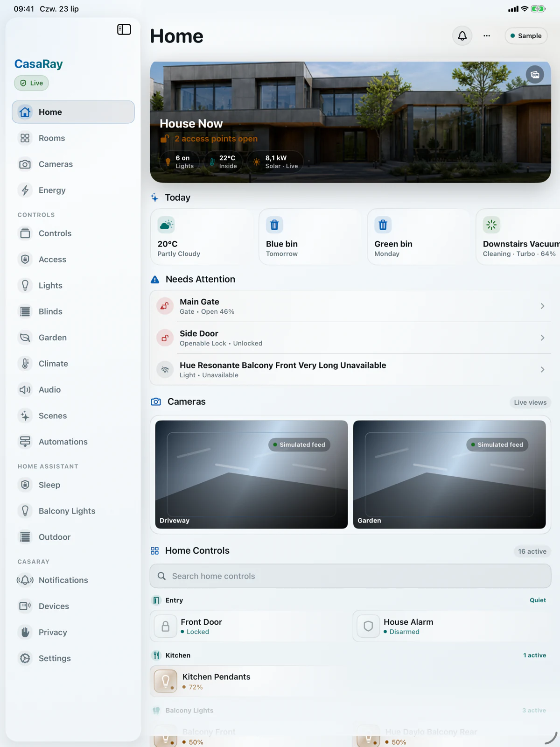Screen dimensions: 560x747
Task: Select Rooms in the sidebar
Action: [73, 138]
